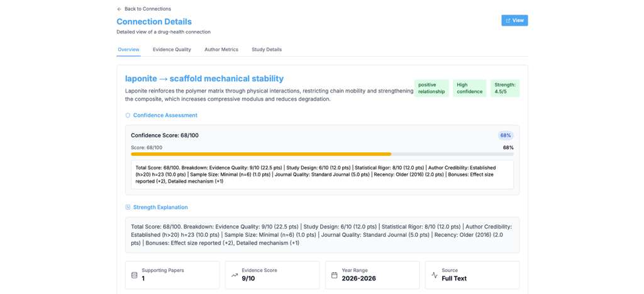Click the Year Range calendar icon
Viewport: 644px width, 294px height.
coord(334,275)
